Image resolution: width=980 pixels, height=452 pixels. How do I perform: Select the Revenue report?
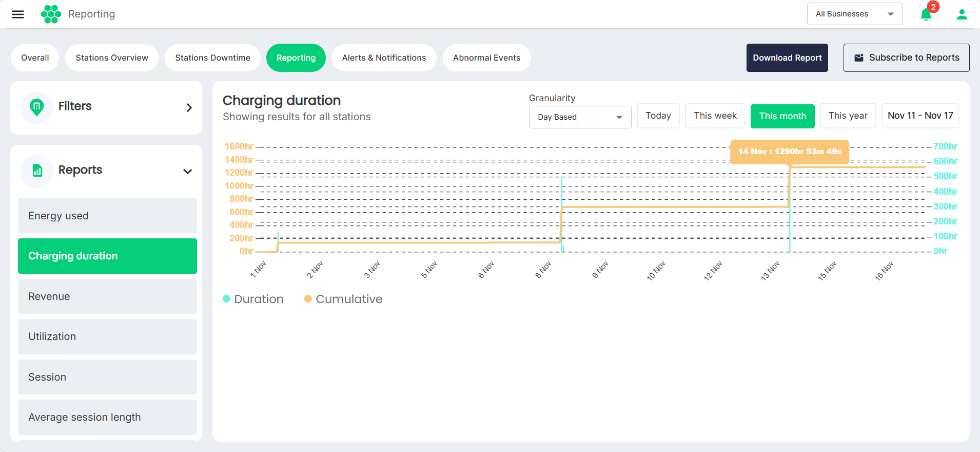[x=107, y=296]
